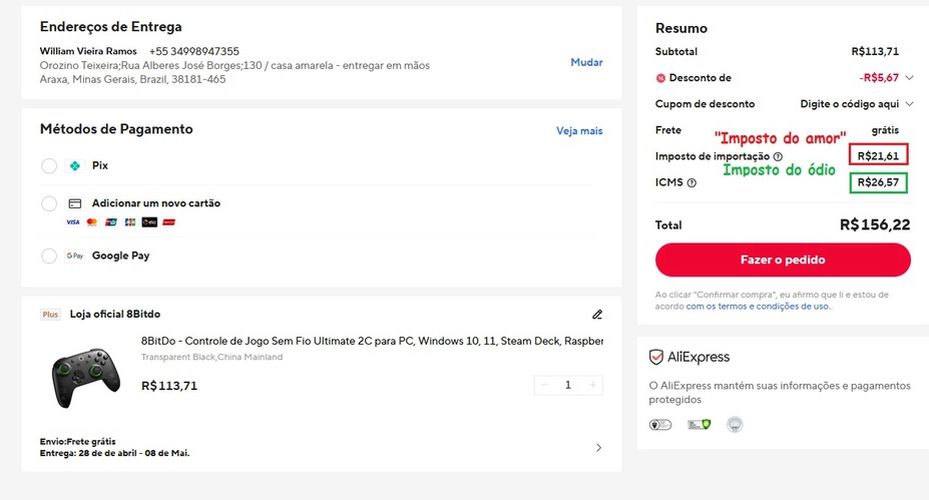This screenshot has height=500, width=929.
Task: Click the delivery date text Entrega: 28 de abril
Action: click(x=115, y=453)
